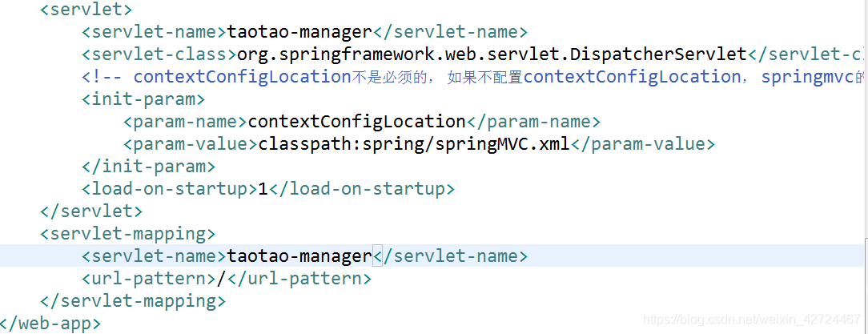868x334 pixels.
Task: Click the classpath:spring/springMVC.xml value
Action: point(414,144)
